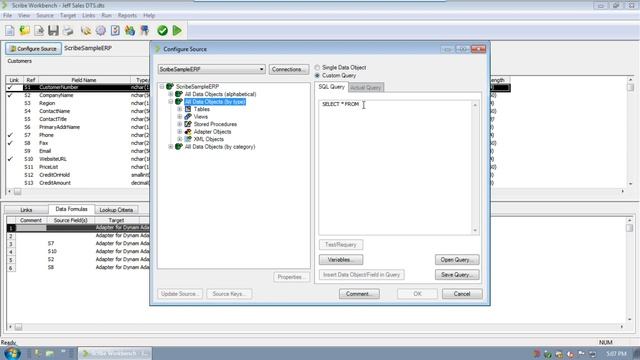Click icon beside All Data Objects (alphabetical)
The image size is (640, 360).
179,94
